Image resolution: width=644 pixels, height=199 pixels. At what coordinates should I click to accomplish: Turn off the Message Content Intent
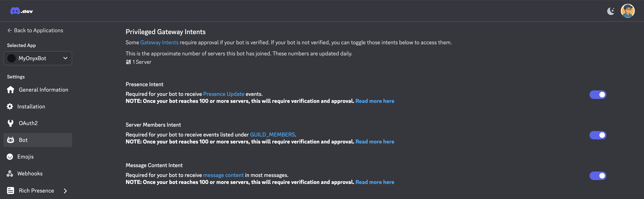pyautogui.click(x=598, y=176)
